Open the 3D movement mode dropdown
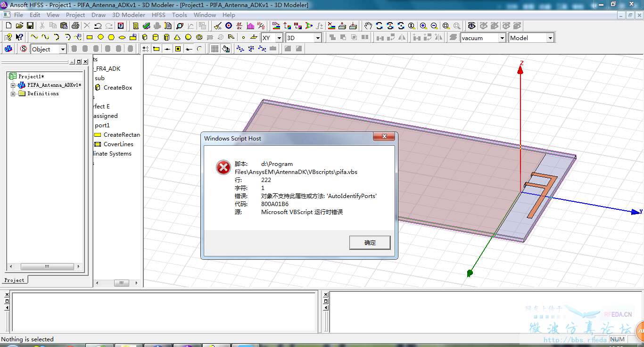The image size is (644, 347). click(318, 38)
